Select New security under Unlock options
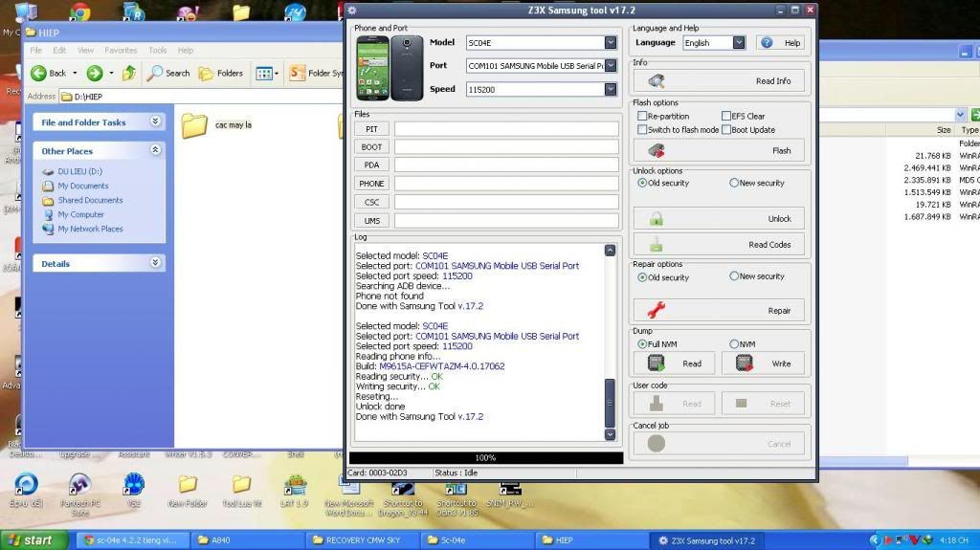The width and height of the screenshot is (980, 550). 734,183
